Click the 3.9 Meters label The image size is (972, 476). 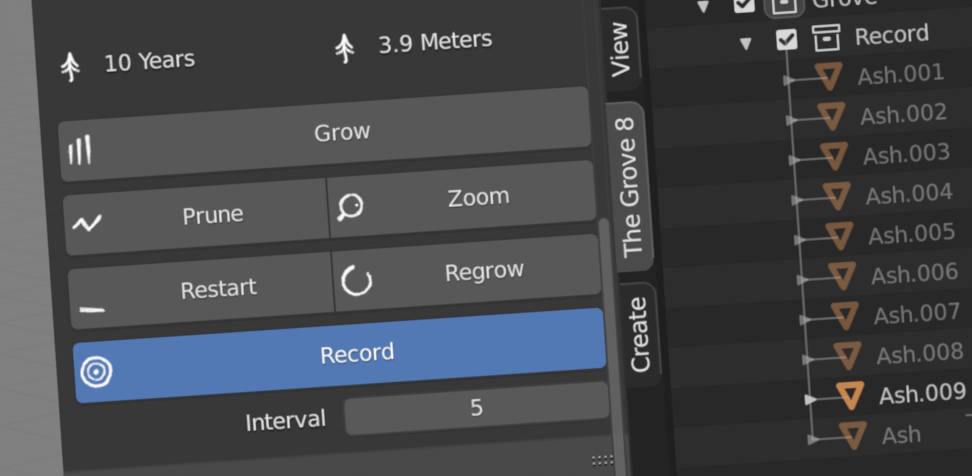[x=435, y=43]
